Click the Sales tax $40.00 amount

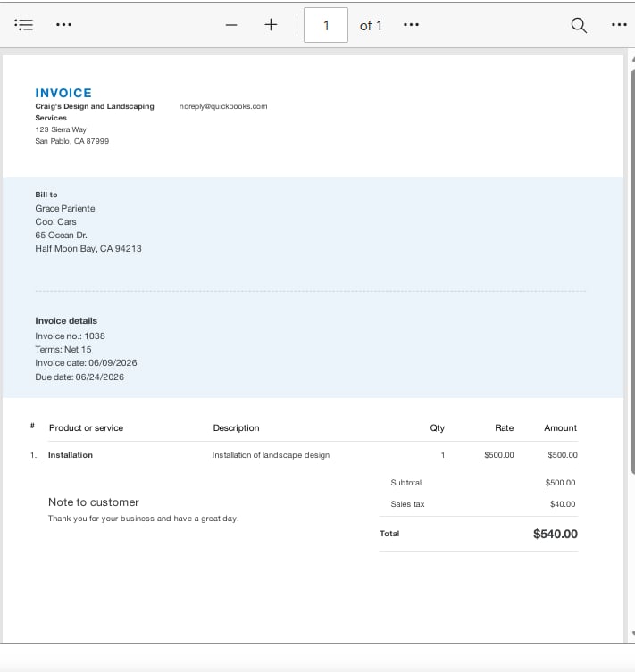point(563,504)
